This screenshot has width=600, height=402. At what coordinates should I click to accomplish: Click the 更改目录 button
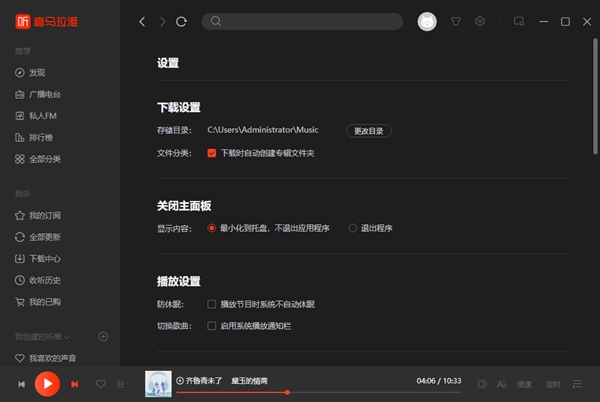(x=368, y=131)
